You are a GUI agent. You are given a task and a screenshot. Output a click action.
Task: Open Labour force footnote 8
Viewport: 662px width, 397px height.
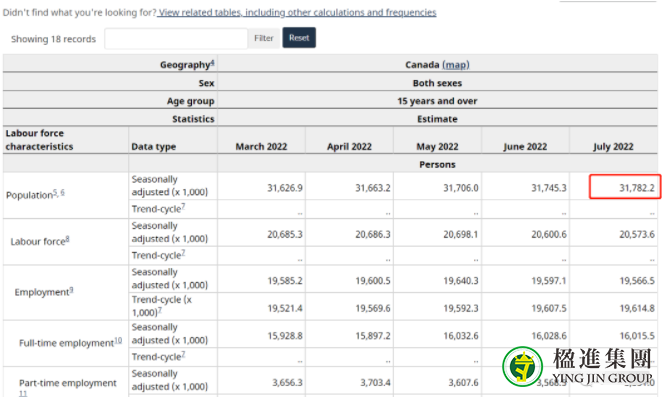[68, 239]
